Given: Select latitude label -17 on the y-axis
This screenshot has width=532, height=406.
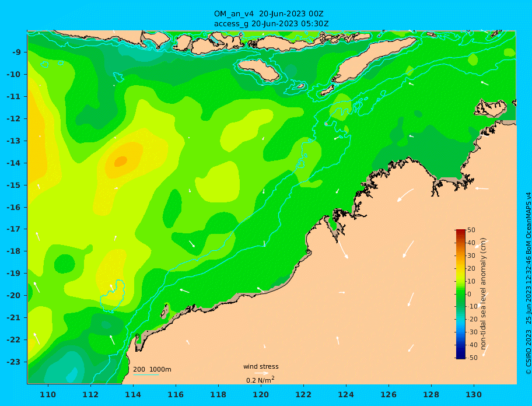Looking at the screenshot, I should point(15,229).
